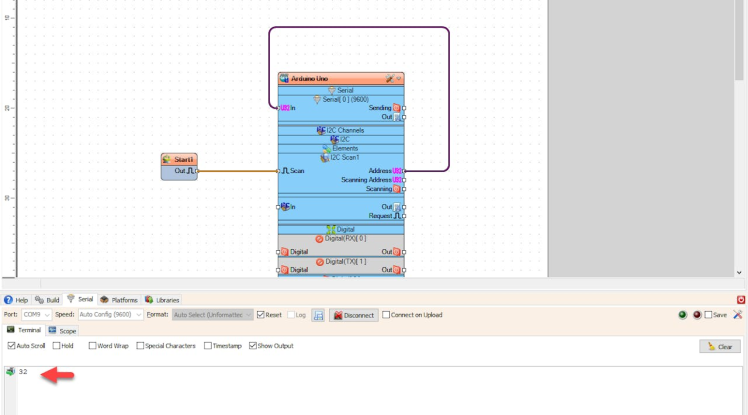Click the I2C Scan1 element icon
This screenshot has width=748, height=415.
click(x=324, y=157)
